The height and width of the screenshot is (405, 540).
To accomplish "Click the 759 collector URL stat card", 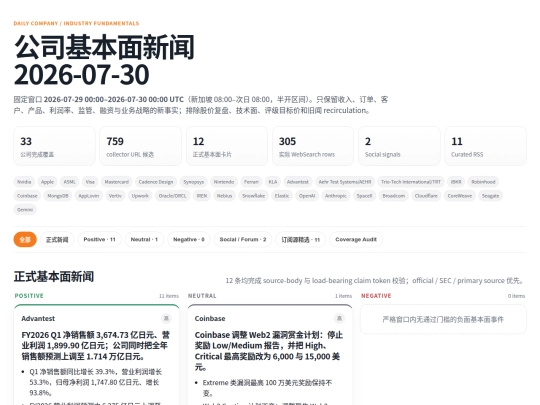I will pyautogui.click(x=141, y=146).
